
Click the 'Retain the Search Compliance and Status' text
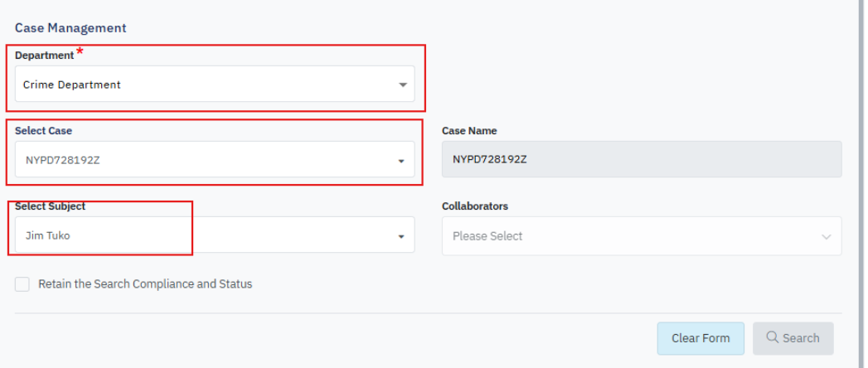point(145,284)
